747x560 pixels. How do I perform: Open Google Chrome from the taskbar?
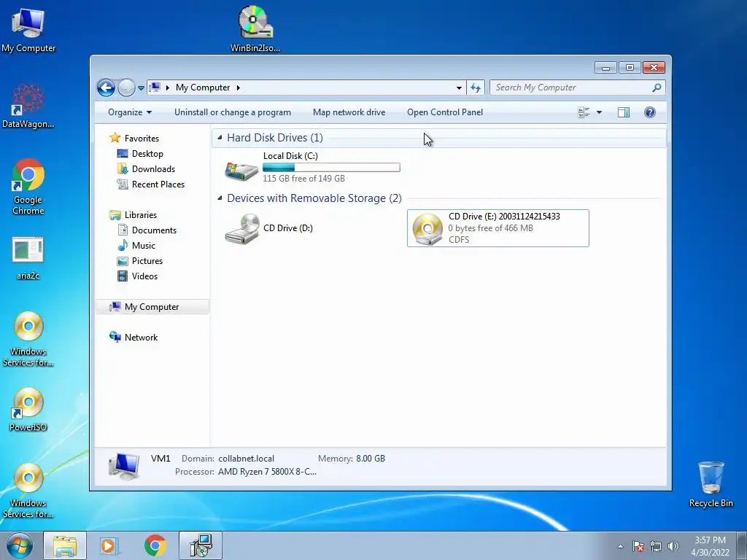coord(155,545)
